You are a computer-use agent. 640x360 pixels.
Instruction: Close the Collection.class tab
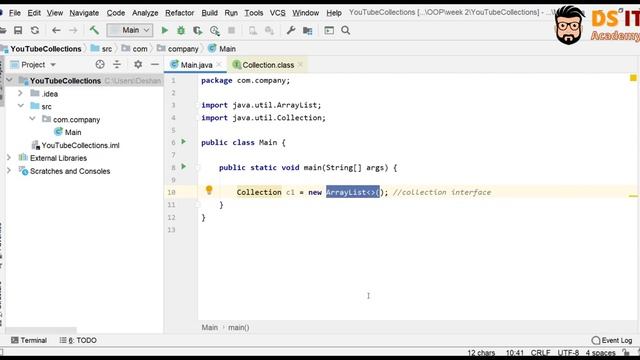[300, 64]
